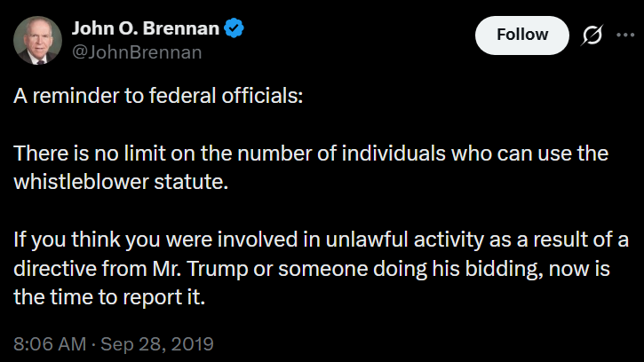Click the line "A reminder to federal officials:"
This screenshot has height=362, width=644.
158,97
